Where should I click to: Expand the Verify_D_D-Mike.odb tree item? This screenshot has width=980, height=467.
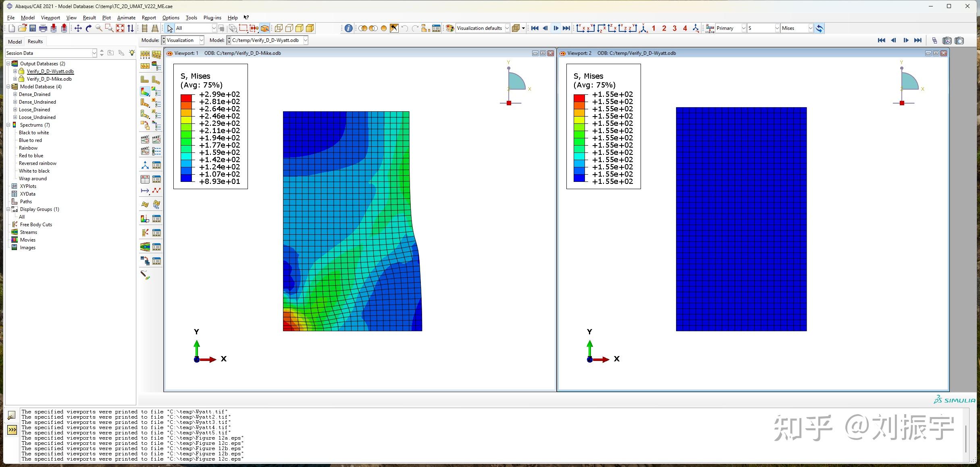(15, 79)
